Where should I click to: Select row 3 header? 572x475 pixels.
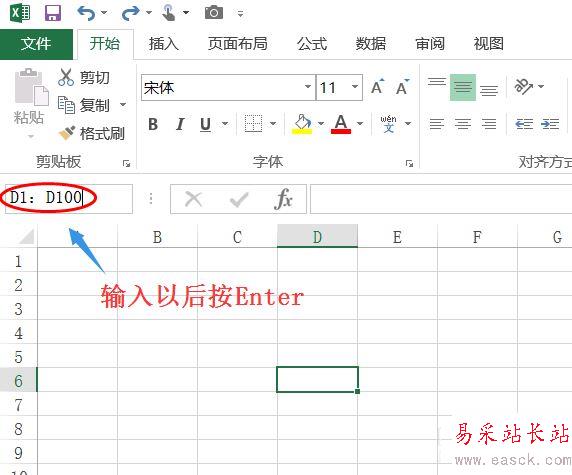pos(18,309)
